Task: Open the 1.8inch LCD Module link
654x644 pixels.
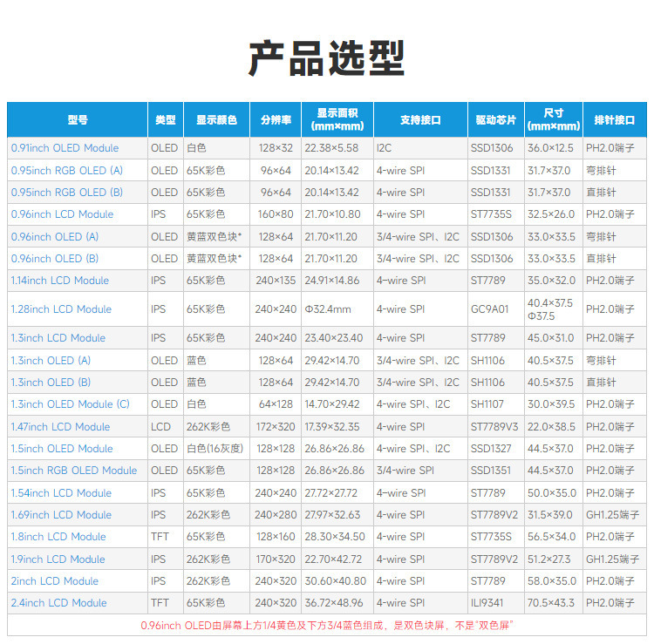Action: (x=58, y=537)
